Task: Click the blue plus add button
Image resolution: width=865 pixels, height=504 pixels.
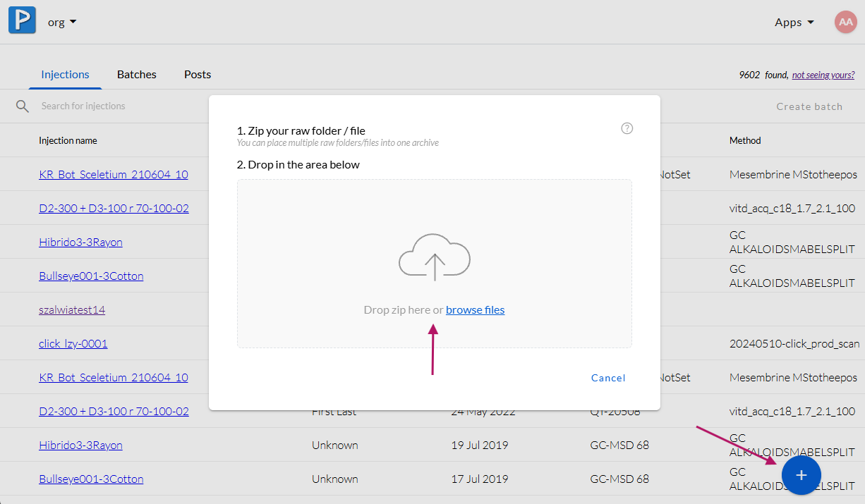Action: point(801,475)
